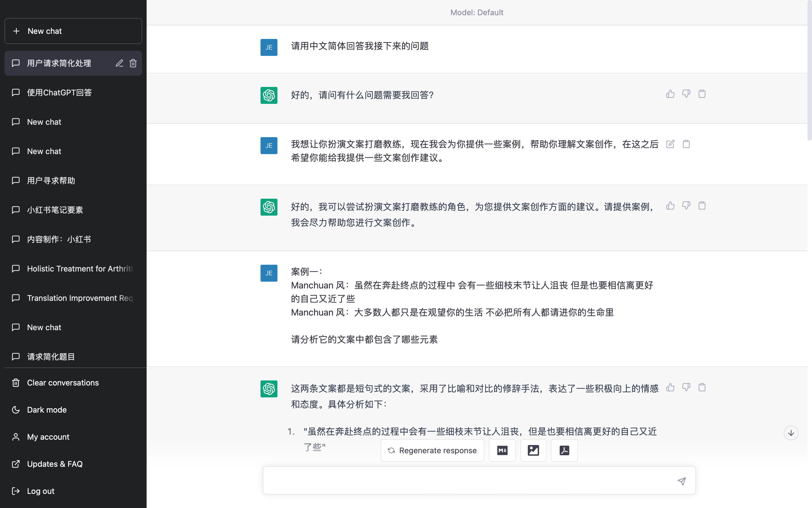The image size is (812, 508).
Task: Open the 内容制作：小红书 conversation
Action: pyautogui.click(x=73, y=239)
